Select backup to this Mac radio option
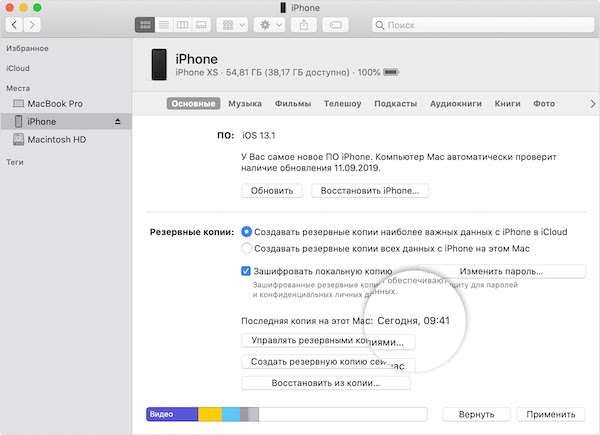Image resolution: width=600 pixels, height=435 pixels. coord(246,249)
